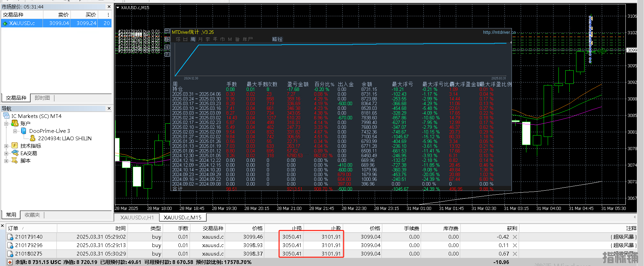Click the square-root symbol icon beside MTDriver panel
This screenshot has width=644, height=266.
[x=167, y=47]
